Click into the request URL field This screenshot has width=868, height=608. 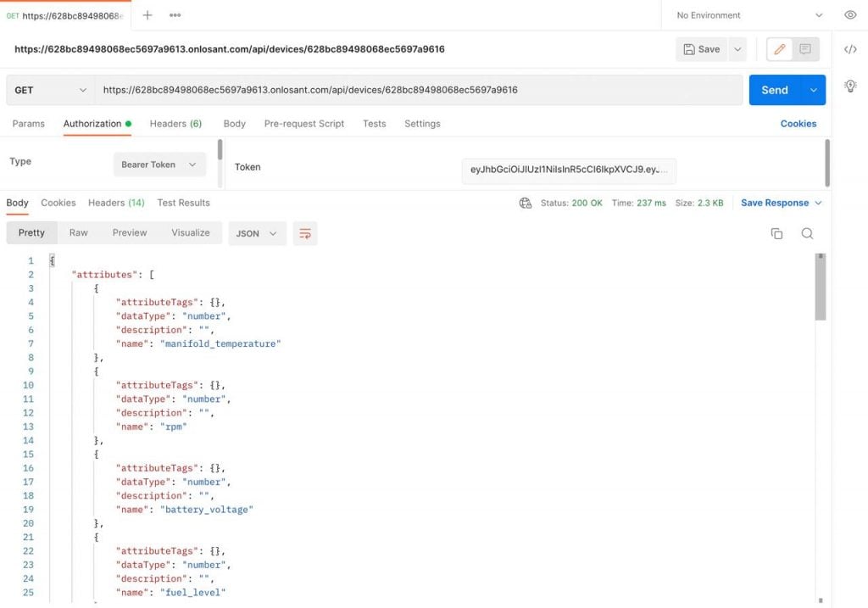pyautogui.click(x=417, y=90)
